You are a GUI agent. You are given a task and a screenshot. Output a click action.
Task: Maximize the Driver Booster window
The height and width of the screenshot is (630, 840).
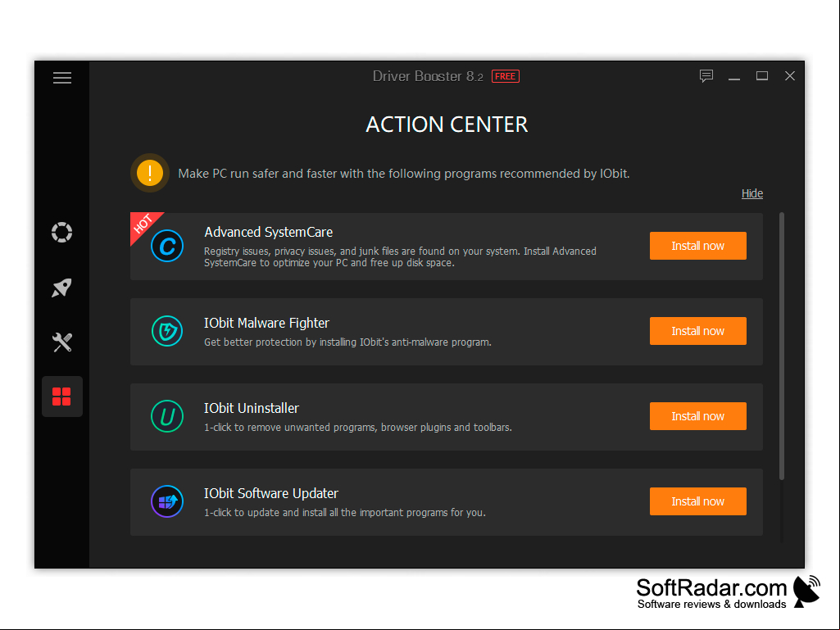click(x=762, y=76)
